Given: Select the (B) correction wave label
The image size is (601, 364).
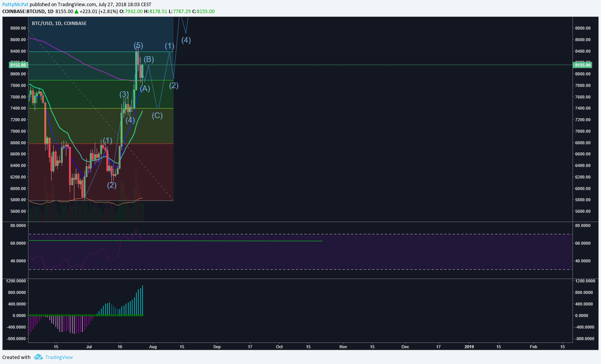Looking at the screenshot, I should pos(149,59).
